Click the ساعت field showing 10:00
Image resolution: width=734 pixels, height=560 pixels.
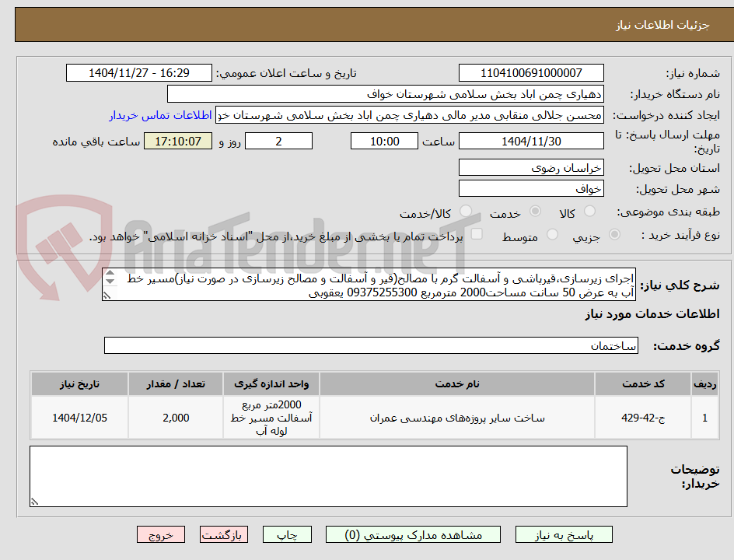[384, 141]
